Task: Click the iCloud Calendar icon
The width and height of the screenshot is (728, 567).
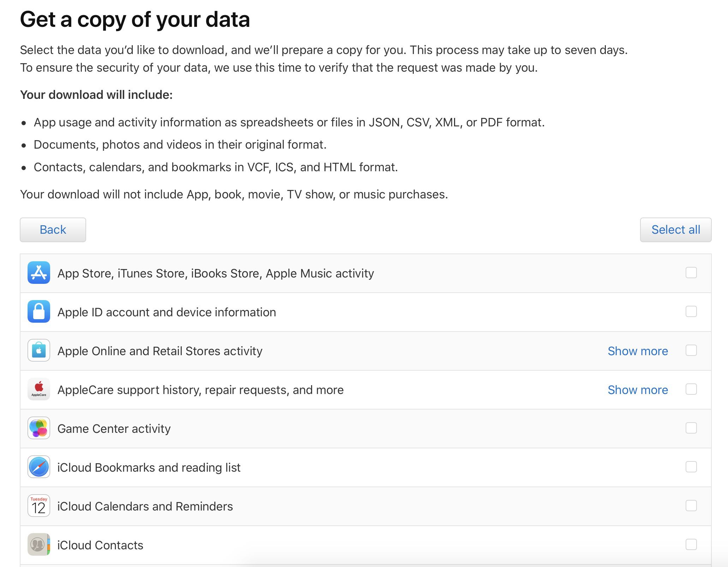Action: (x=39, y=506)
